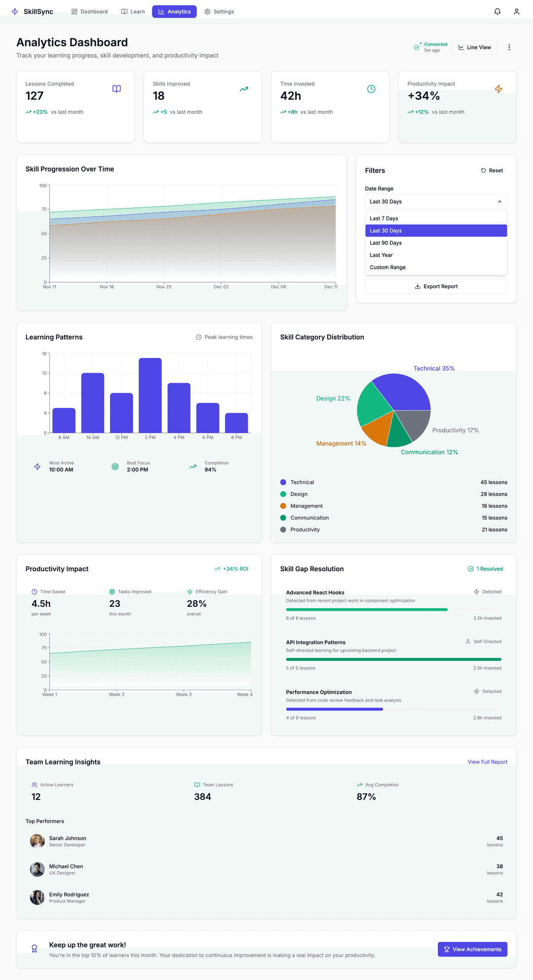The height and width of the screenshot is (980, 533).
Task: Open the View Full Report link
Action: click(x=487, y=762)
